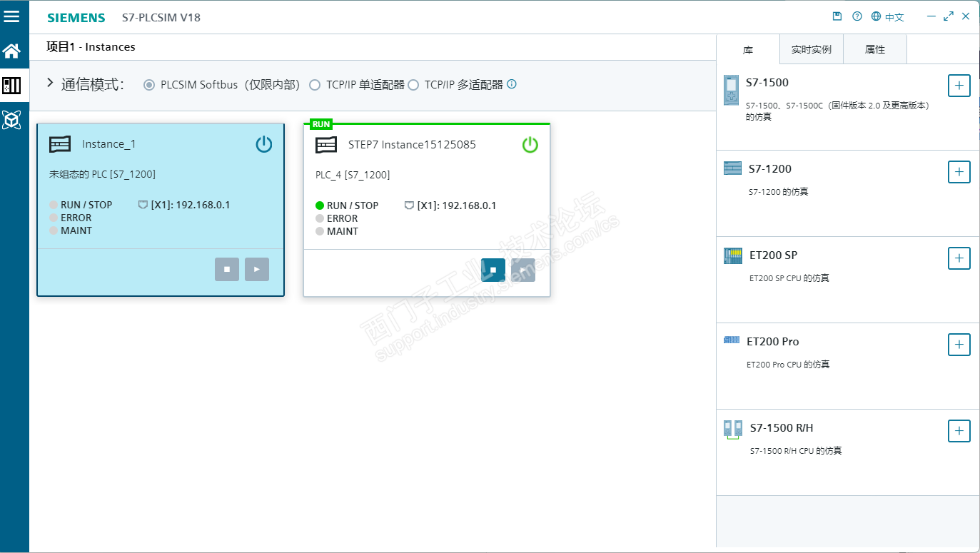This screenshot has width=980, height=553.
Task: Maximize the PLCSIM window
Action: (949, 16)
